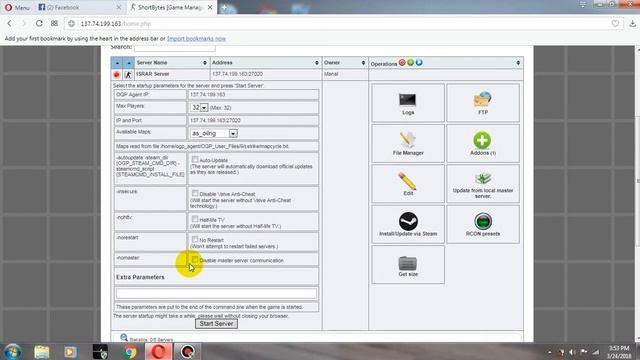Toggle the Half-life TV checkbox
The height and width of the screenshot is (360, 640).
click(x=195, y=219)
